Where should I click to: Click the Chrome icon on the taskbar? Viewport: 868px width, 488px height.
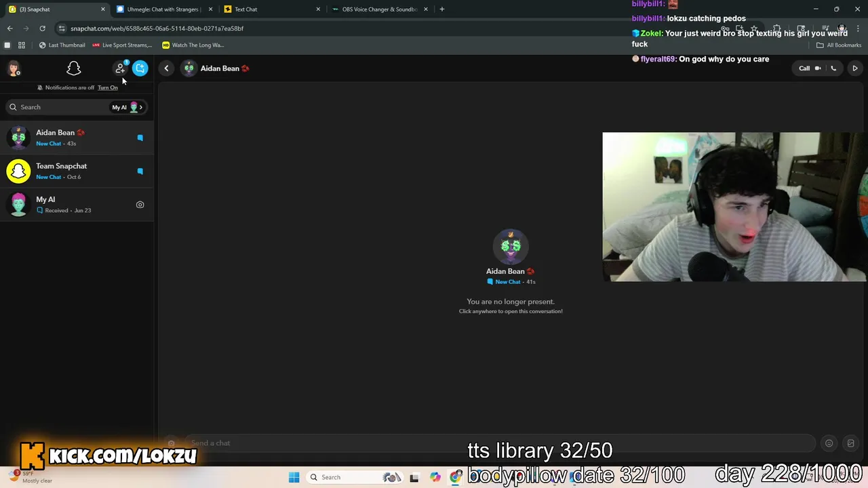[456, 477]
